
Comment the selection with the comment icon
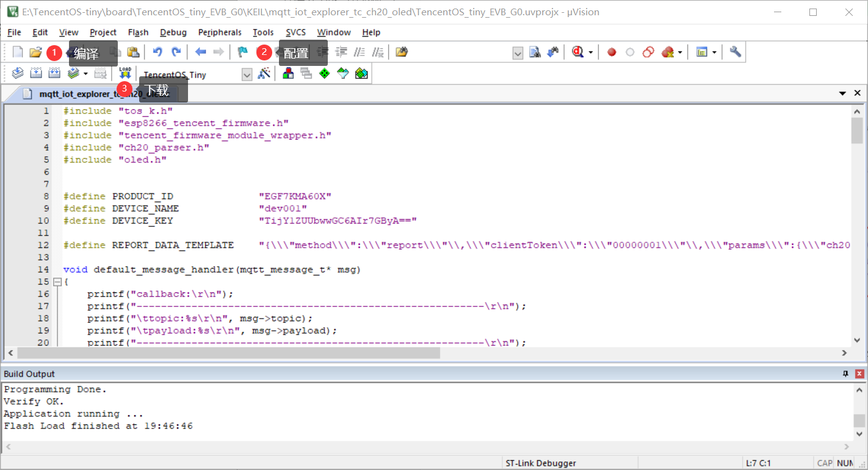tap(360, 52)
